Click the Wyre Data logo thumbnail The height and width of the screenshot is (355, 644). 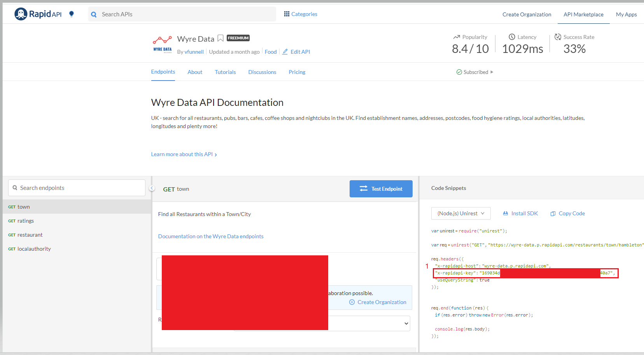(163, 44)
